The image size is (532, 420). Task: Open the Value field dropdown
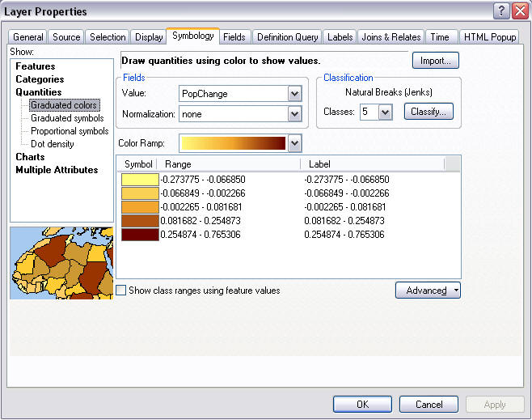[294, 94]
